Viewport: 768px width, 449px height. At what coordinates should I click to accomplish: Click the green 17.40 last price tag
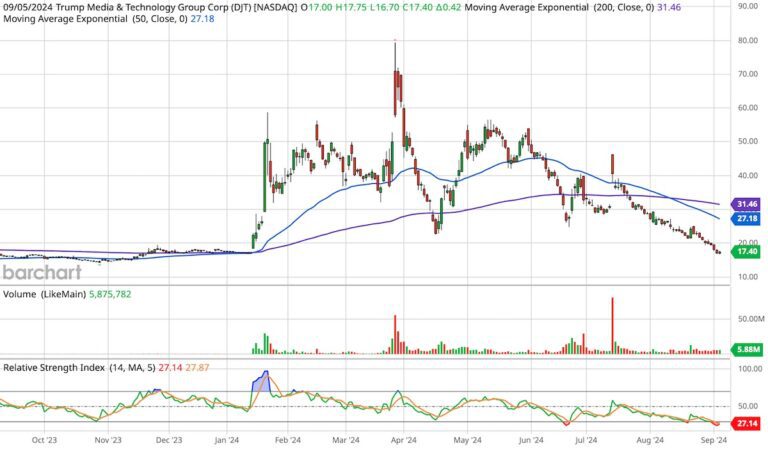746,252
